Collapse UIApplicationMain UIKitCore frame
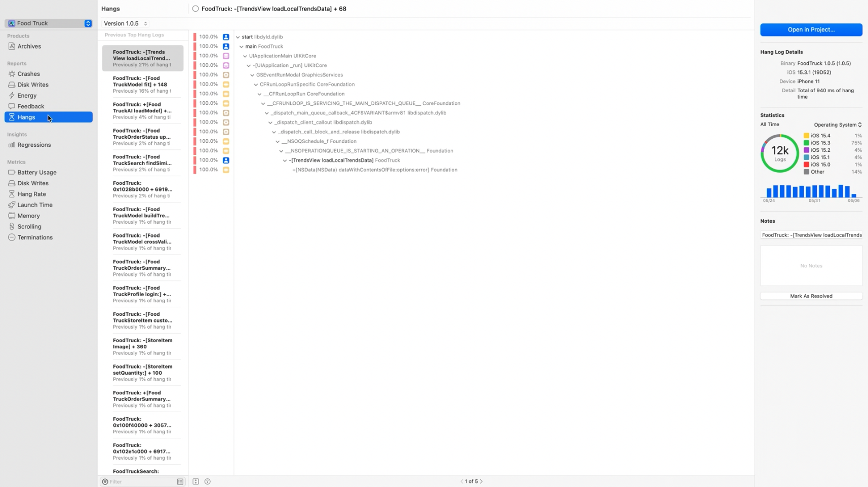Image resolution: width=868 pixels, height=487 pixels. pyautogui.click(x=245, y=56)
